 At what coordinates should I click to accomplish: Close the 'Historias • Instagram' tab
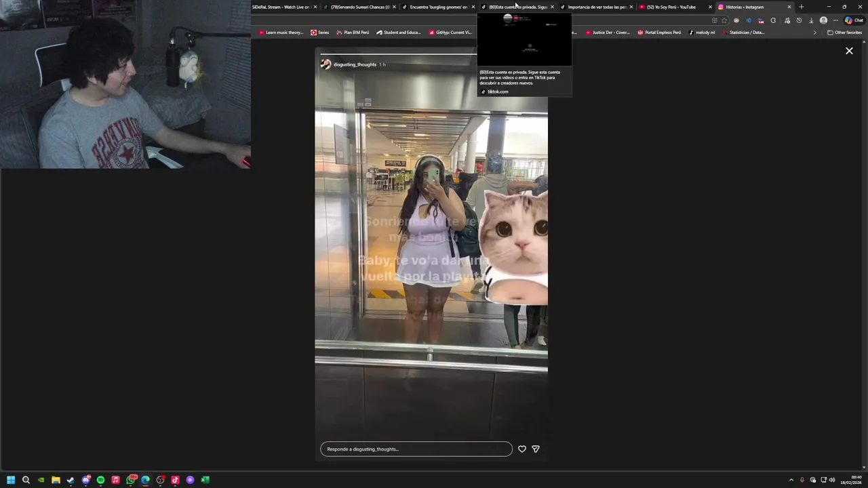pyautogui.click(x=789, y=7)
